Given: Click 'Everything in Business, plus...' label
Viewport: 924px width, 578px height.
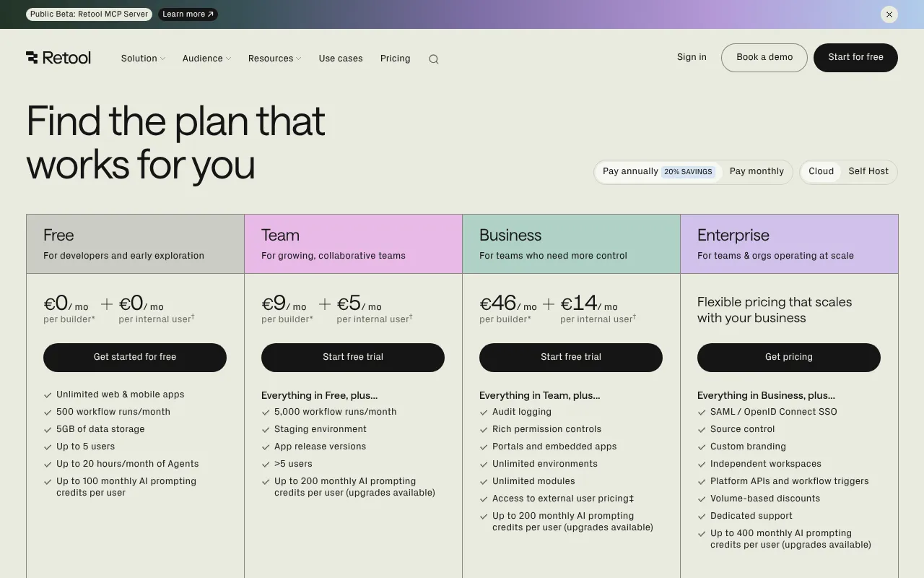Looking at the screenshot, I should 766,395.
